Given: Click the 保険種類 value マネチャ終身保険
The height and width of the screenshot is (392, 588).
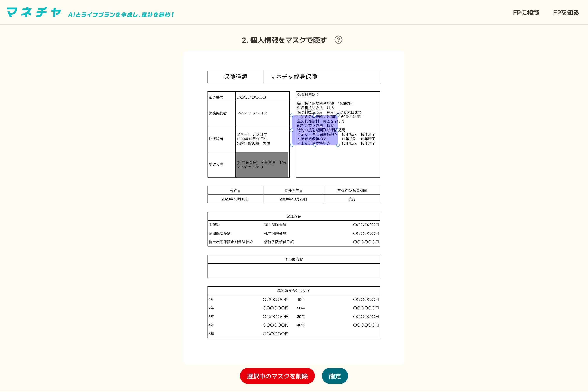Looking at the screenshot, I should click(x=294, y=77).
